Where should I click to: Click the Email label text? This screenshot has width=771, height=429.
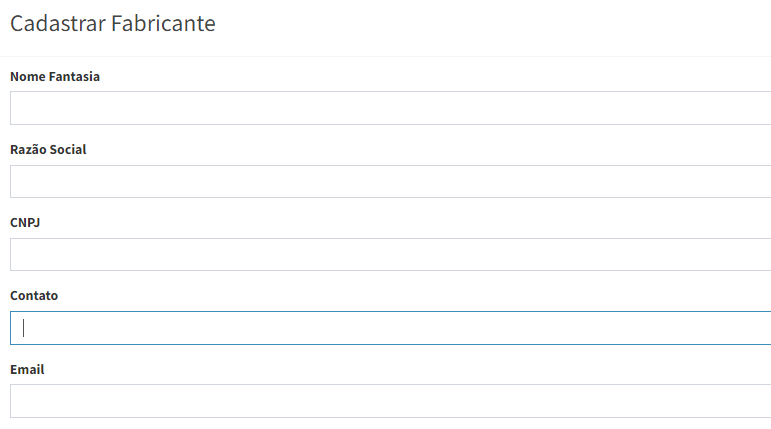(27, 369)
